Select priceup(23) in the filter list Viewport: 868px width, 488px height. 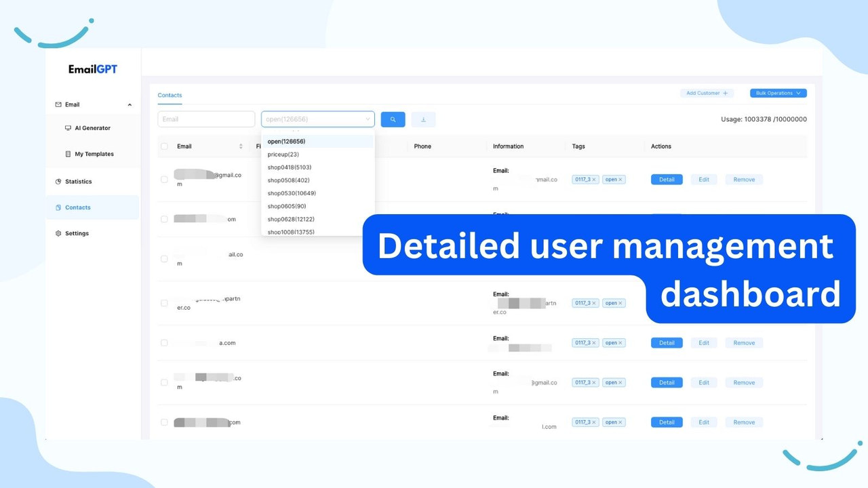coord(283,154)
